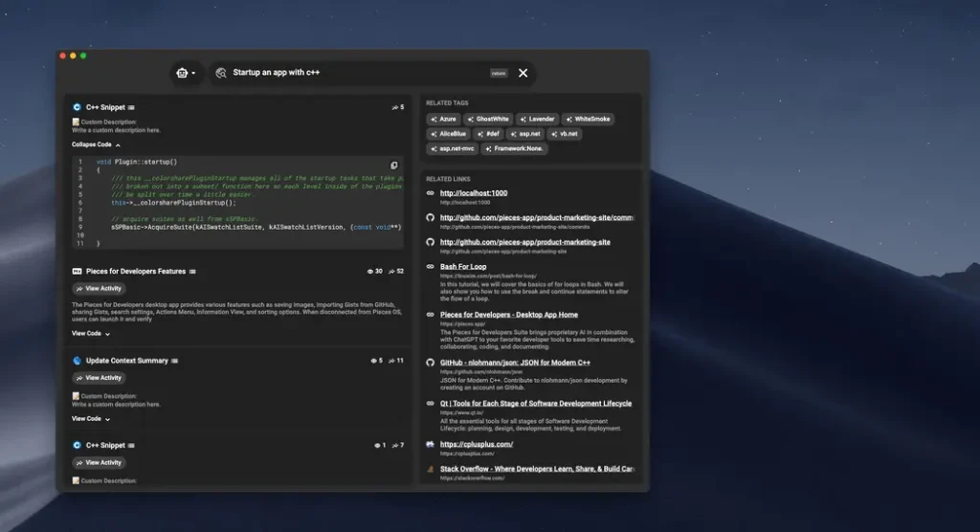Select the asp.net-mvc related tag
The width and height of the screenshot is (980, 532).
point(453,148)
